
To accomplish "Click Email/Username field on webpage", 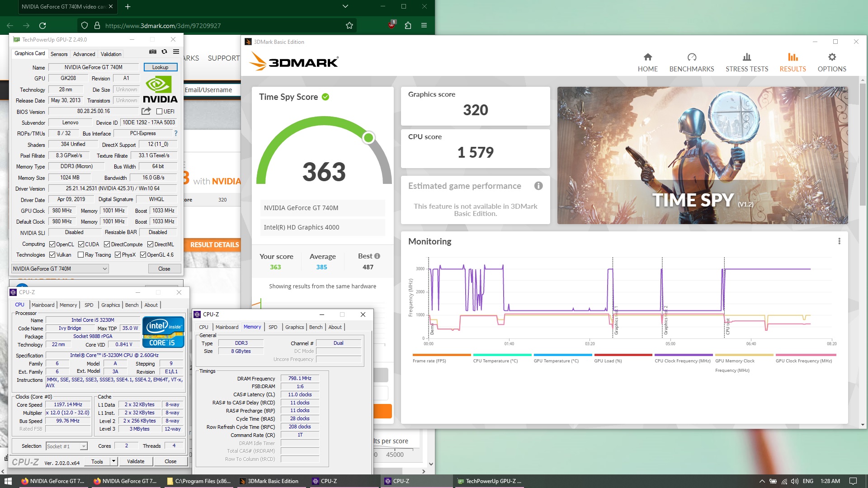I will pyautogui.click(x=212, y=90).
